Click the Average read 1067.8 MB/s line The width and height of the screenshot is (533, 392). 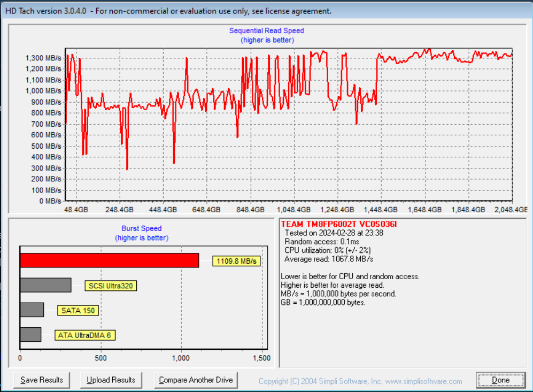click(x=329, y=259)
